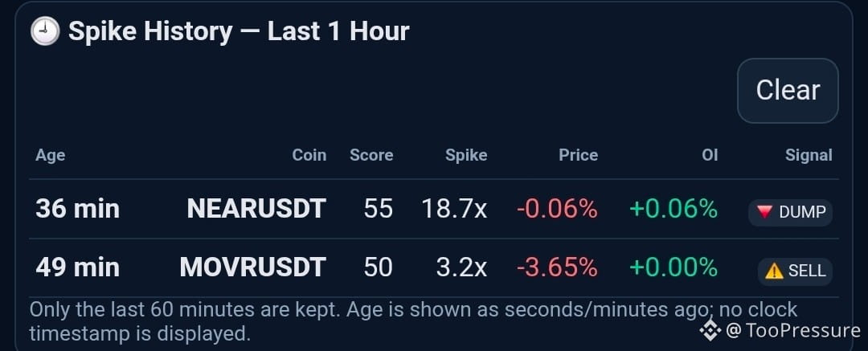
Task: Click the clock icon beside Spike History
Action: tap(45, 31)
